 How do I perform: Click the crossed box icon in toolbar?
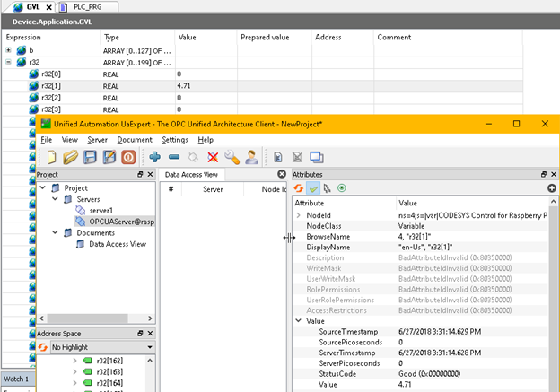(297, 157)
